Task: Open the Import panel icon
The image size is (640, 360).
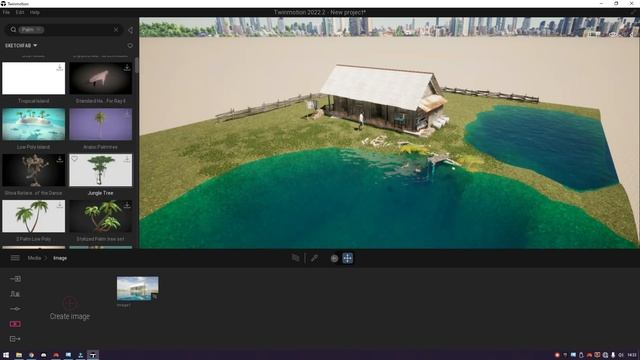Action: point(15,279)
